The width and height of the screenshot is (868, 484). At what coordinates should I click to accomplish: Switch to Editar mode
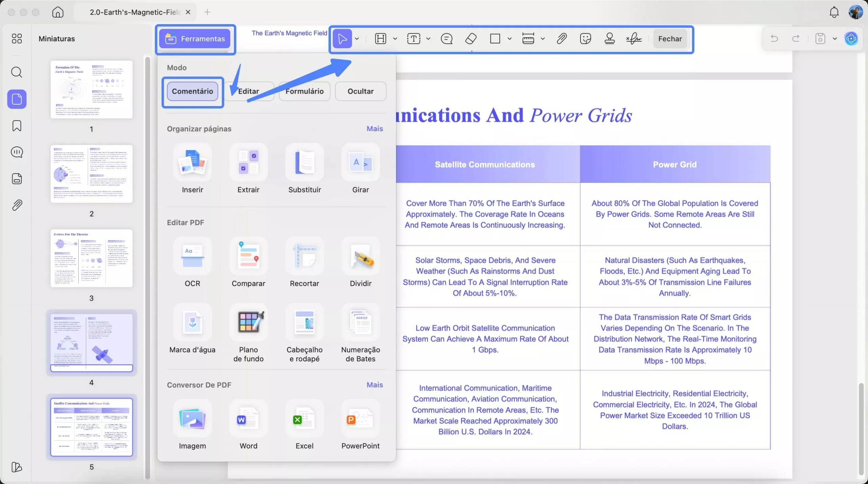249,91
